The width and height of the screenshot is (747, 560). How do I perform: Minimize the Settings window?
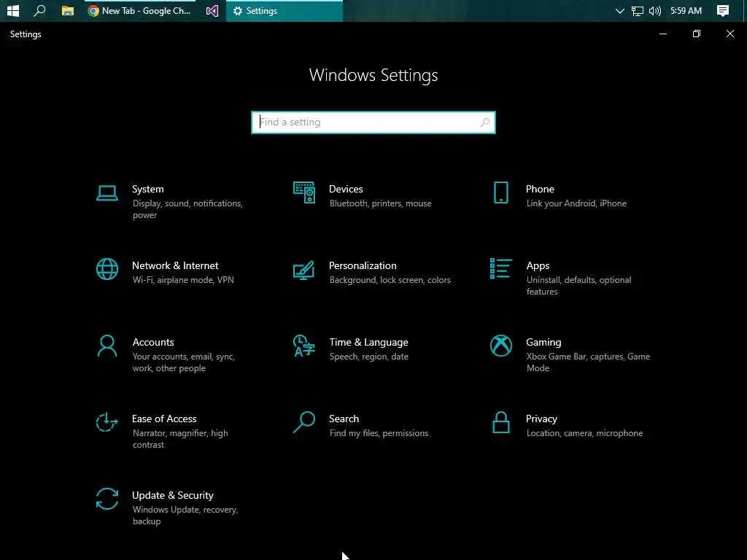[662, 34]
